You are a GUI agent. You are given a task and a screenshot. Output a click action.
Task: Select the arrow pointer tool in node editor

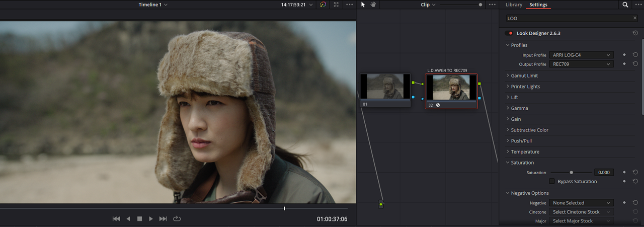(363, 5)
